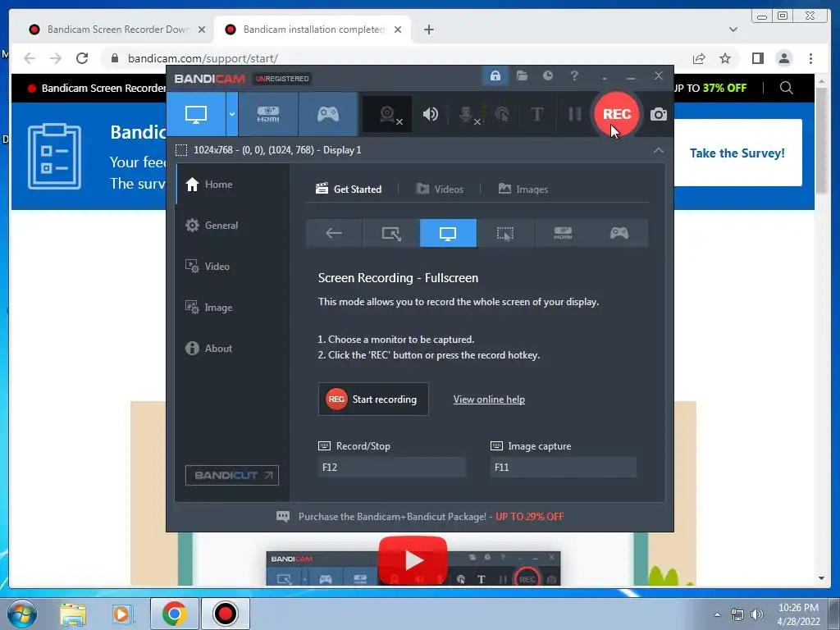Open the output folder icon
The image size is (840, 630).
point(522,75)
